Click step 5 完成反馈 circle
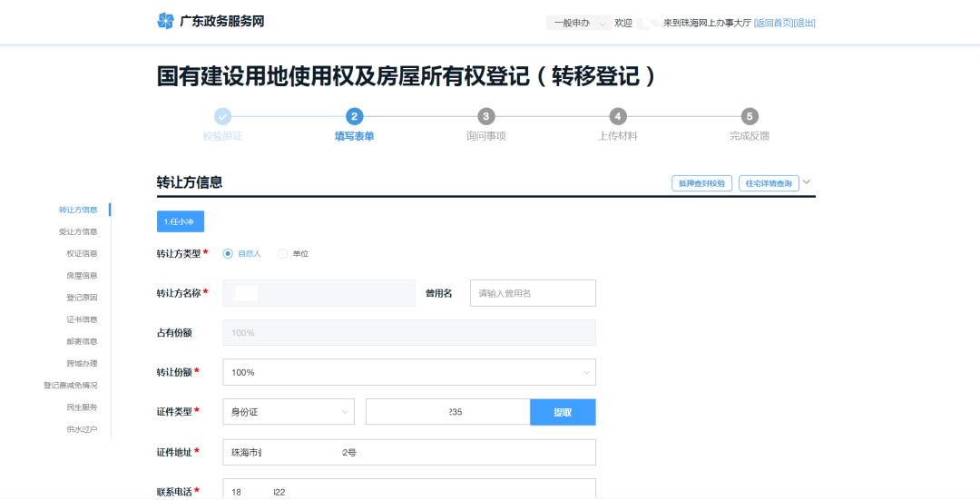 point(750,116)
